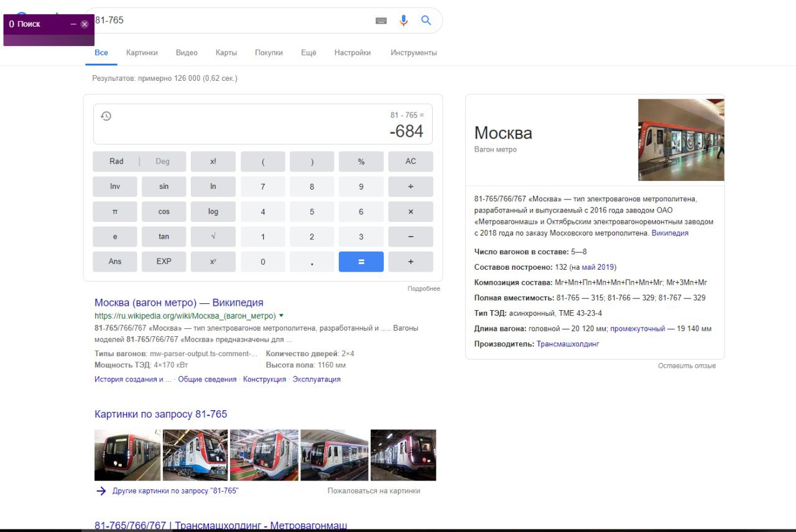Click the blue equals key
Image resolution: width=796 pixels, height=532 pixels.
[361, 262]
